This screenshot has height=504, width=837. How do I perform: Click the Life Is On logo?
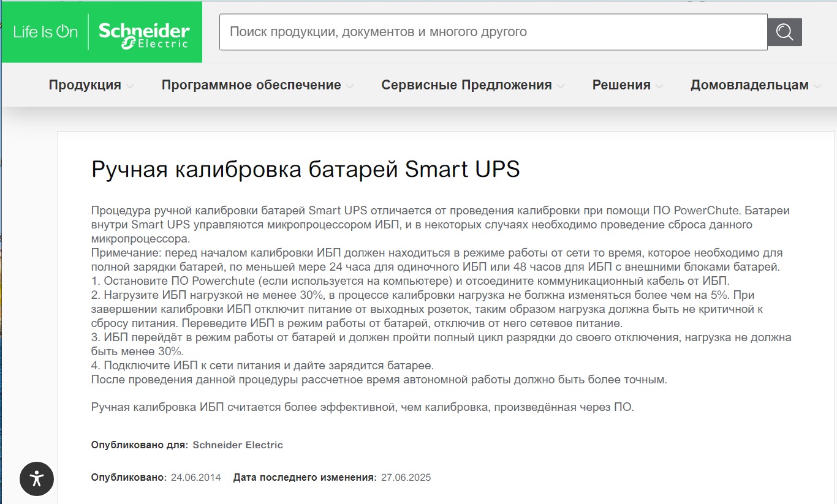tap(45, 32)
